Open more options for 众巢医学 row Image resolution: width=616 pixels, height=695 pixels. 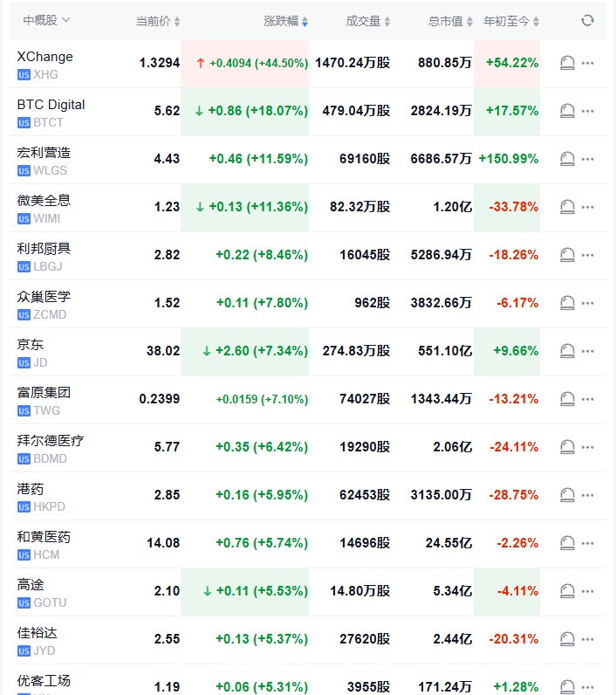point(588,303)
